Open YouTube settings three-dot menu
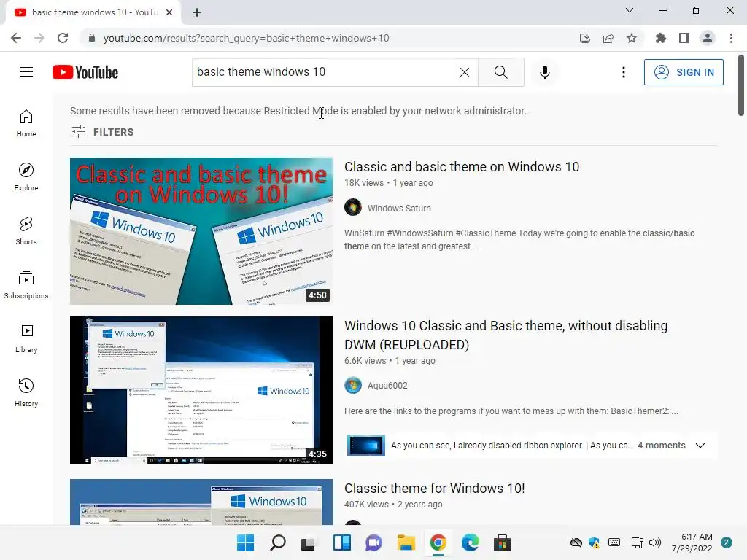This screenshot has height=560, width=747. [623, 72]
